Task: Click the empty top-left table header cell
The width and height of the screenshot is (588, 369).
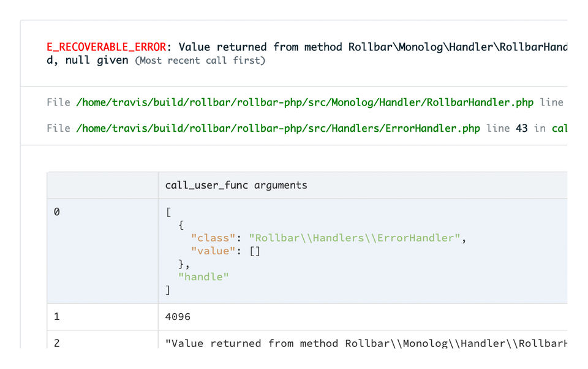Action: pyautogui.click(x=102, y=185)
